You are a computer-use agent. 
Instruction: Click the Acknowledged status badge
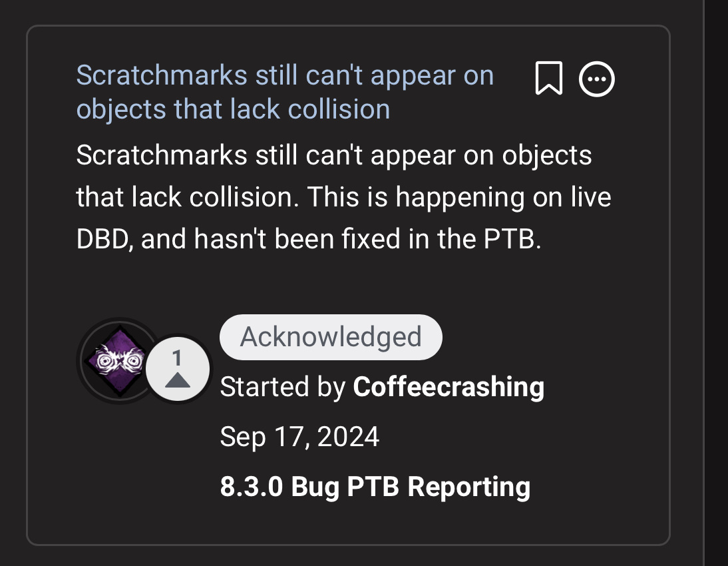click(x=331, y=337)
